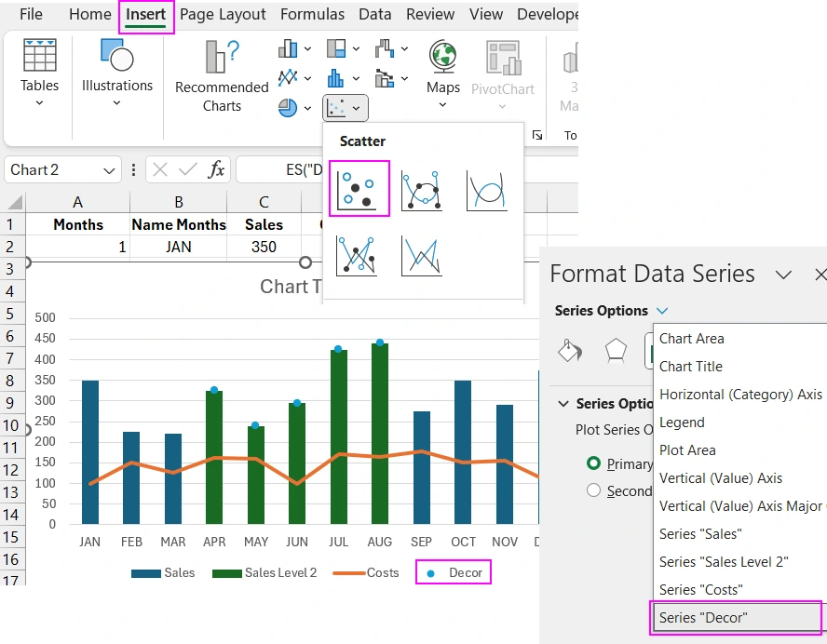The image size is (827, 644).
Task: Select Scatter with Straight Lines chart
Action: 421,255
